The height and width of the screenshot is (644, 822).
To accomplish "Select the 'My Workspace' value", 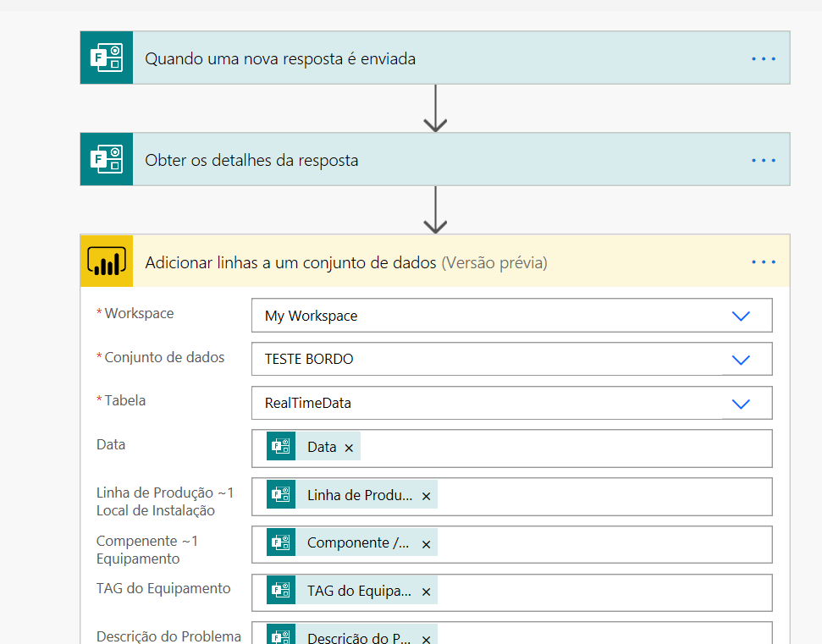I will tap(311, 316).
